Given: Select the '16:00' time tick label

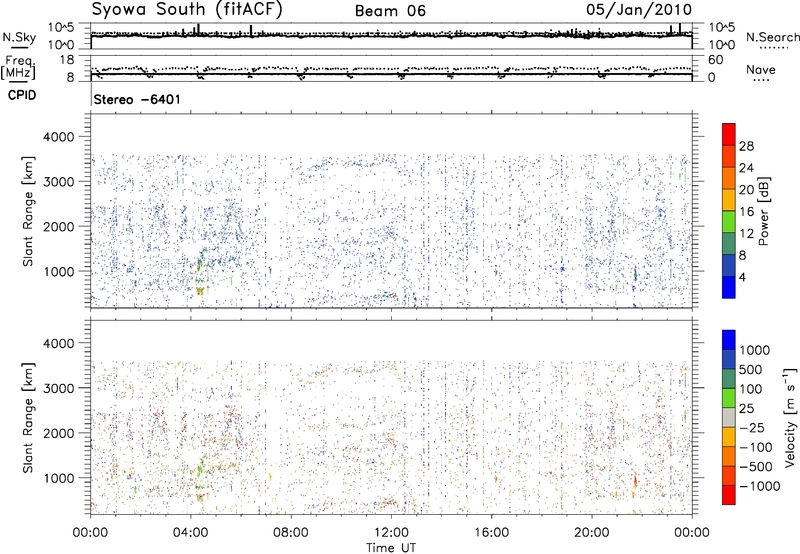Looking at the screenshot, I should 491,533.
